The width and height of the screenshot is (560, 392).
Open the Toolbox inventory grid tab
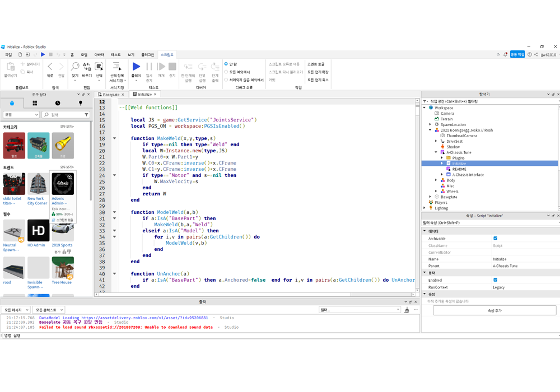pos(35,103)
